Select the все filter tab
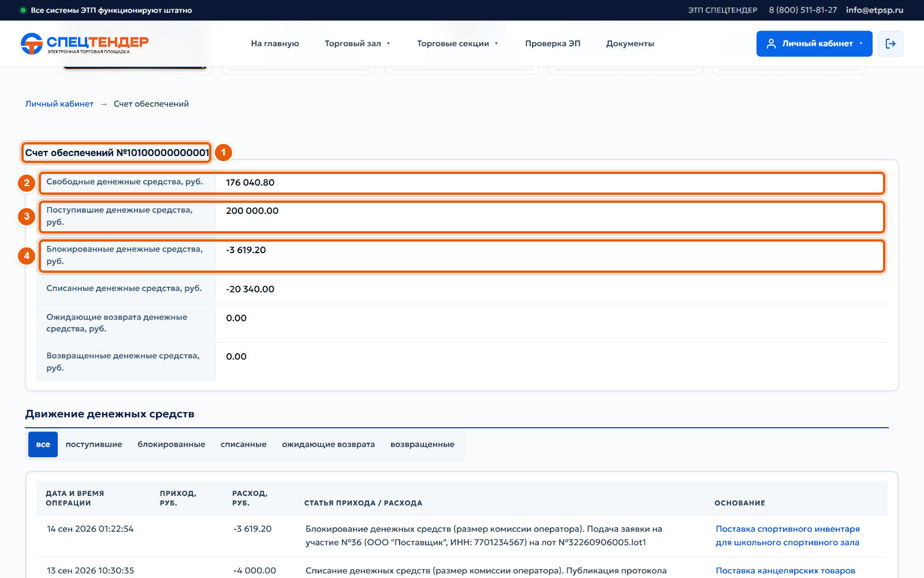924x578 pixels. 43,444
